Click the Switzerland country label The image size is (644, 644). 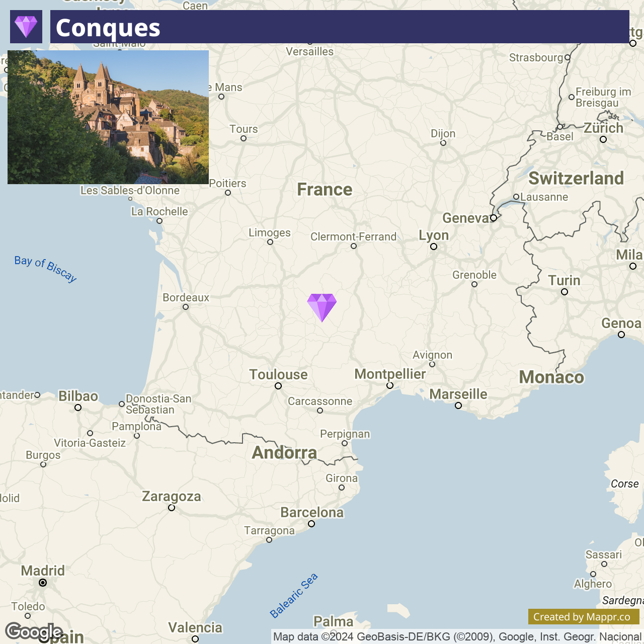576,178
